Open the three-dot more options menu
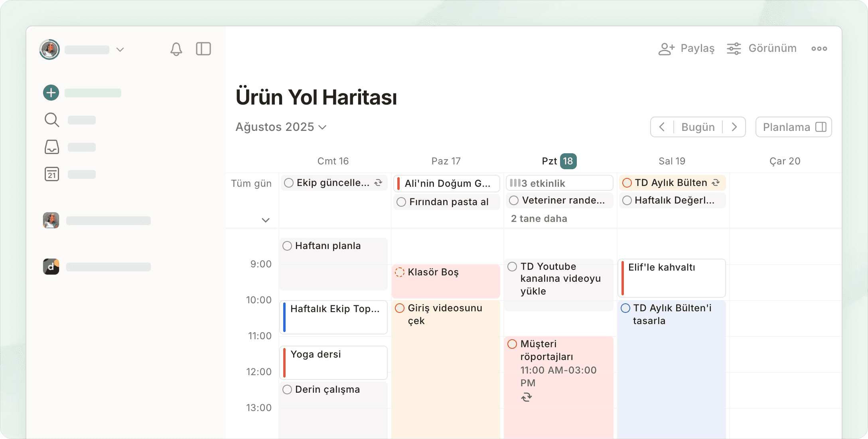Screen dimensions: 868x439 tap(819, 49)
